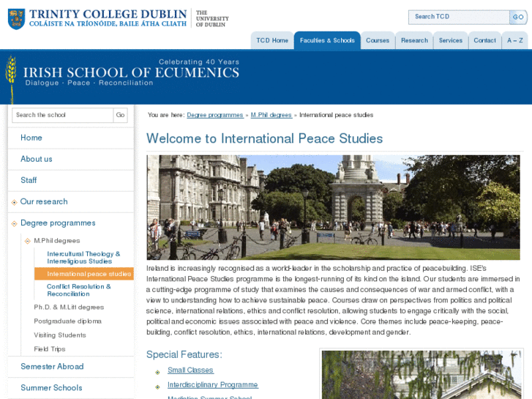The width and height of the screenshot is (532, 399).
Task: Open Field Trips in sidebar
Action: point(50,349)
